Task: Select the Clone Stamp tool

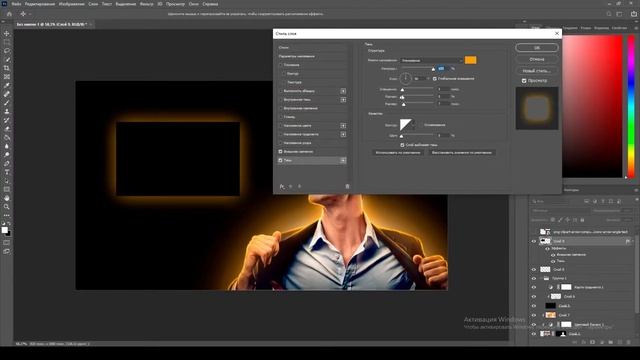Action: pos(7,111)
